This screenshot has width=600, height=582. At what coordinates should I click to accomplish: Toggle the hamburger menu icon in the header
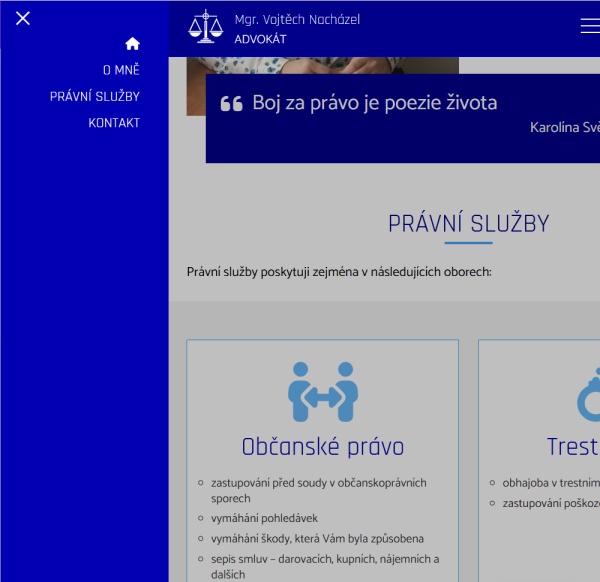tap(590, 26)
